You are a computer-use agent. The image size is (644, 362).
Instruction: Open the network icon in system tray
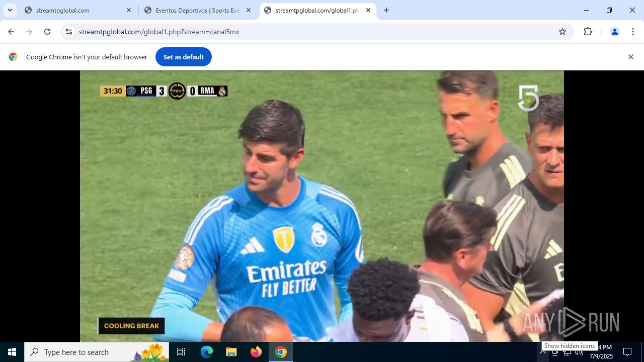[567, 352]
